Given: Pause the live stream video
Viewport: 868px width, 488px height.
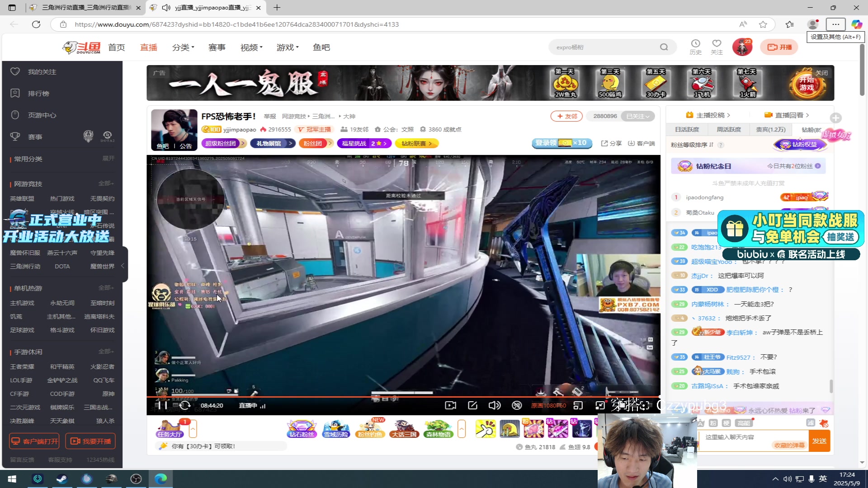Looking at the screenshot, I should 163,405.
